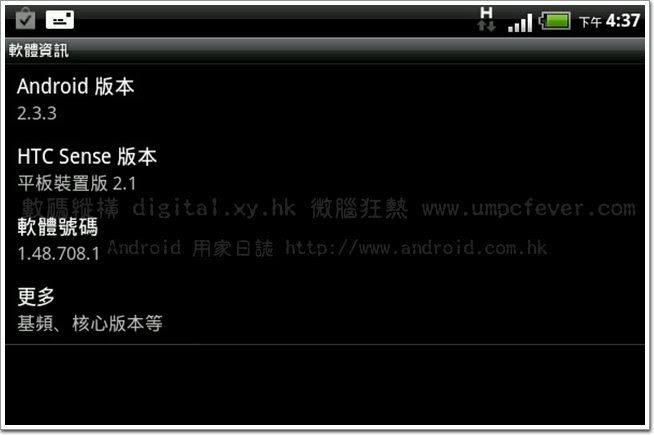Tap the 平板裝置版 2.1 subtitle
This screenshot has height=435, width=654.
77,183
